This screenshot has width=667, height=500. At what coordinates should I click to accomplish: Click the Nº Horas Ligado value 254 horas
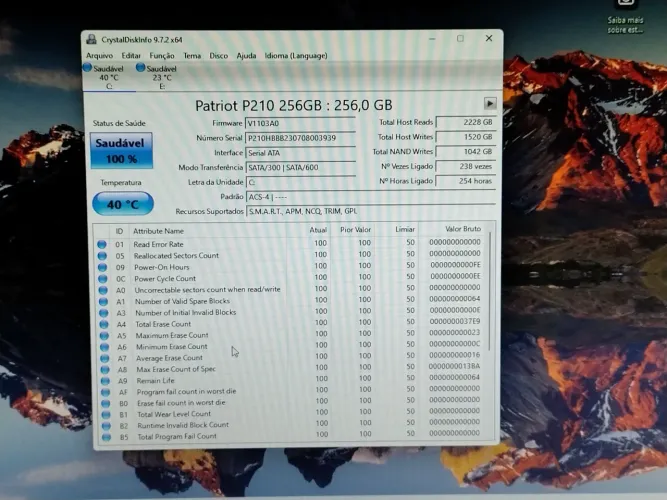click(x=466, y=181)
